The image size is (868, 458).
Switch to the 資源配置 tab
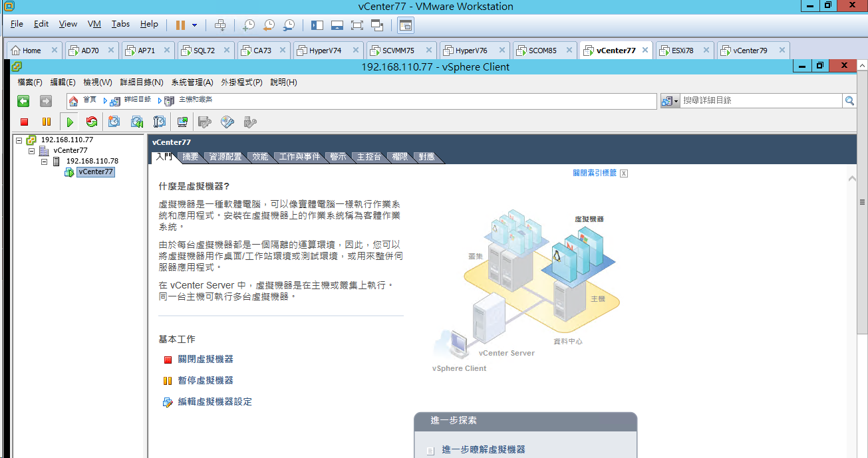(225, 158)
